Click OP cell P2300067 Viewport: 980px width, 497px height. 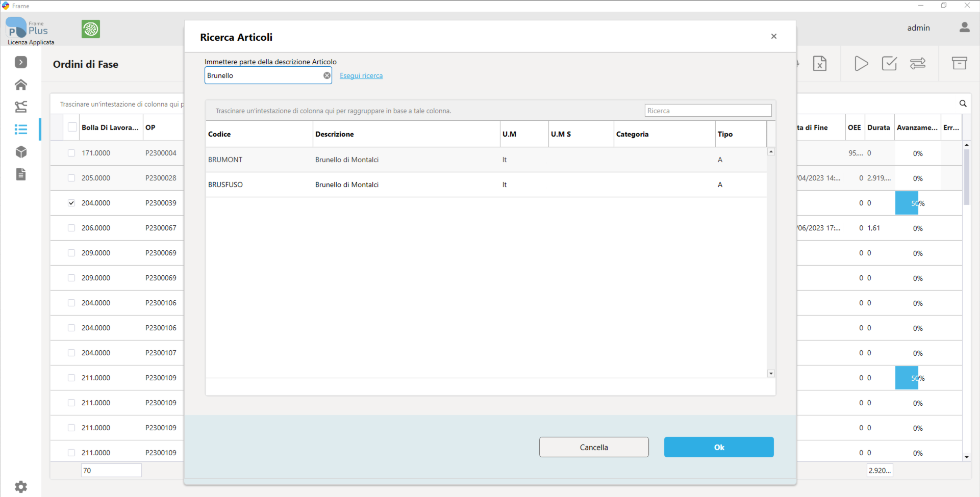161,228
